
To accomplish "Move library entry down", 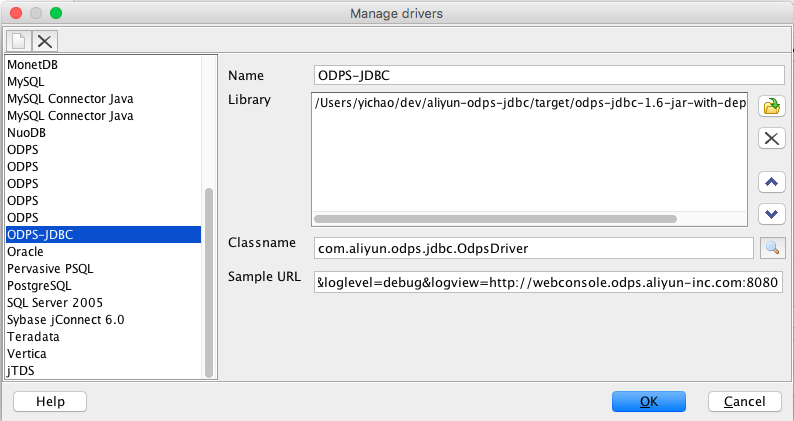I will [770, 213].
